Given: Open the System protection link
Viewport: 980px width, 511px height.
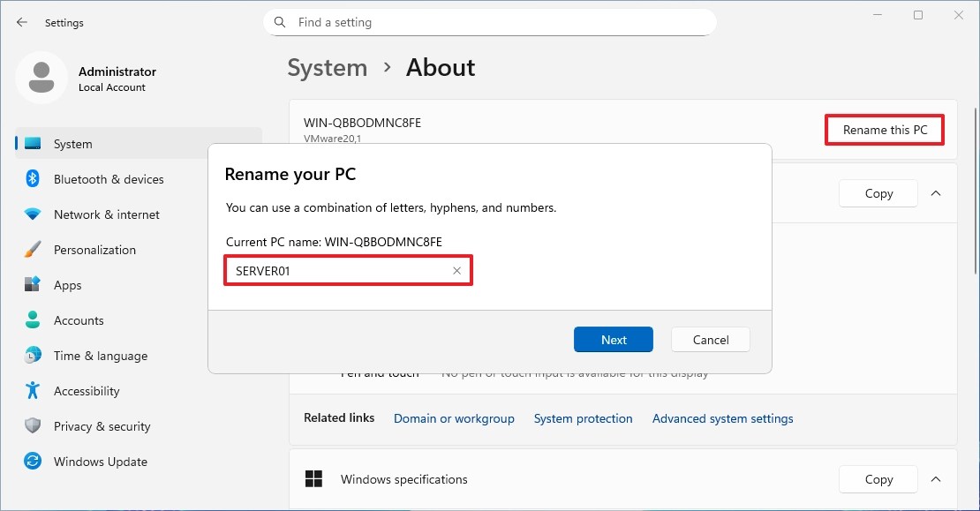Looking at the screenshot, I should click(x=583, y=418).
